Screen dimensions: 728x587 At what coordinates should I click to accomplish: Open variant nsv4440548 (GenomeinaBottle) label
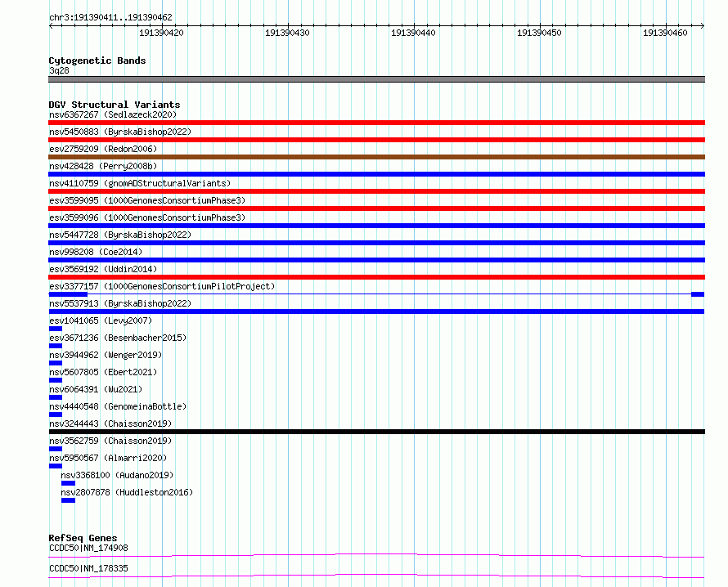click(x=118, y=406)
